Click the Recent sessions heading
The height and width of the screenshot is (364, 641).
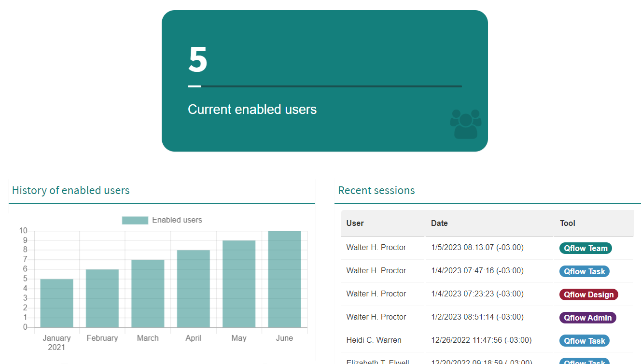coord(376,190)
